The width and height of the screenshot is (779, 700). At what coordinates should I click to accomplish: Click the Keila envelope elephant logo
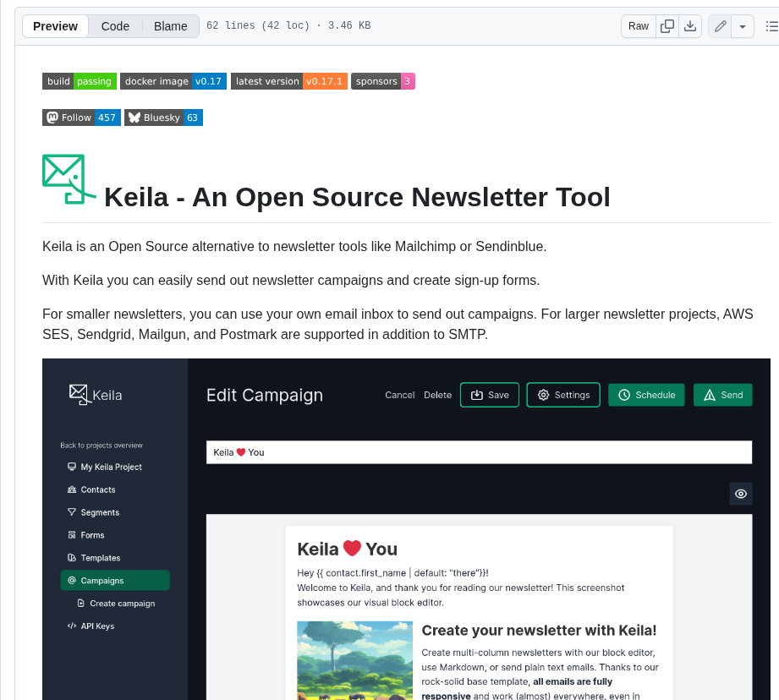[69, 179]
